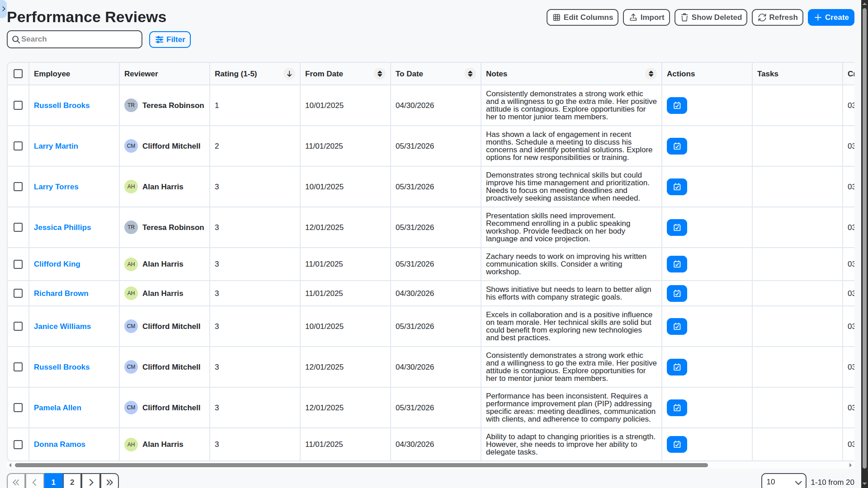This screenshot has width=868, height=488.
Task: Open the Edit Columns dialog
Action: click(x=582, y=17)
